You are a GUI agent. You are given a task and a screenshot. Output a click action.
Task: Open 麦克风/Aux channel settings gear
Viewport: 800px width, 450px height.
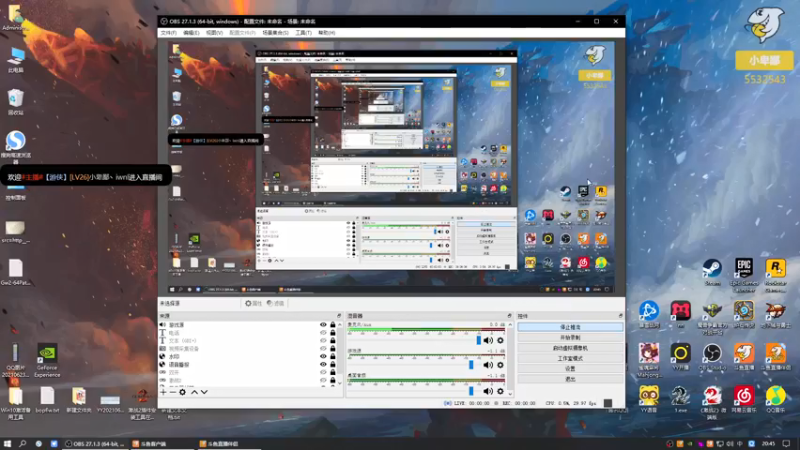(501, 340)
